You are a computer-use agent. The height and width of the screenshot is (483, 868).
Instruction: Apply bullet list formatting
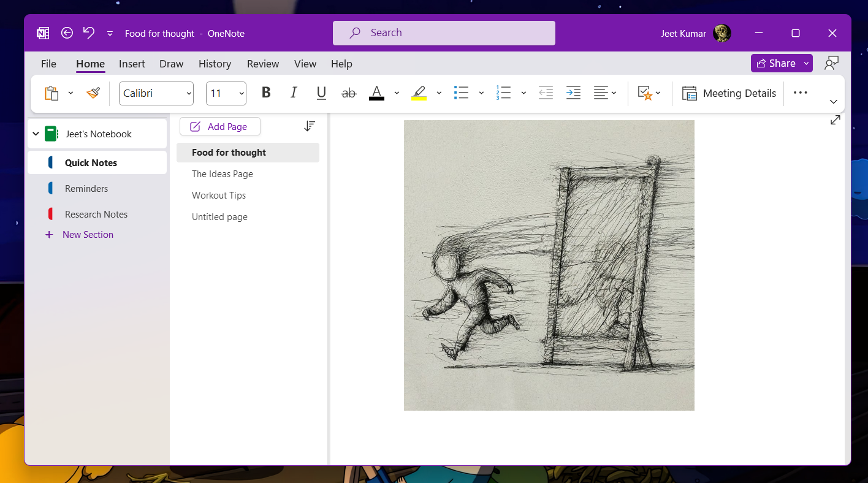(x=461, y=93)
